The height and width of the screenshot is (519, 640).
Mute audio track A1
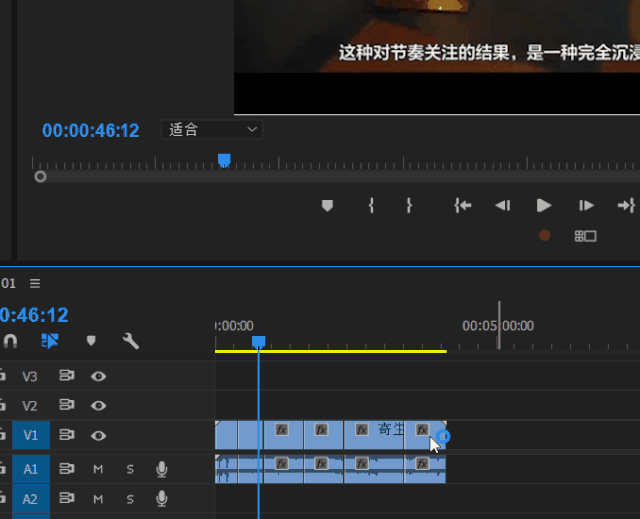point(98,469)
